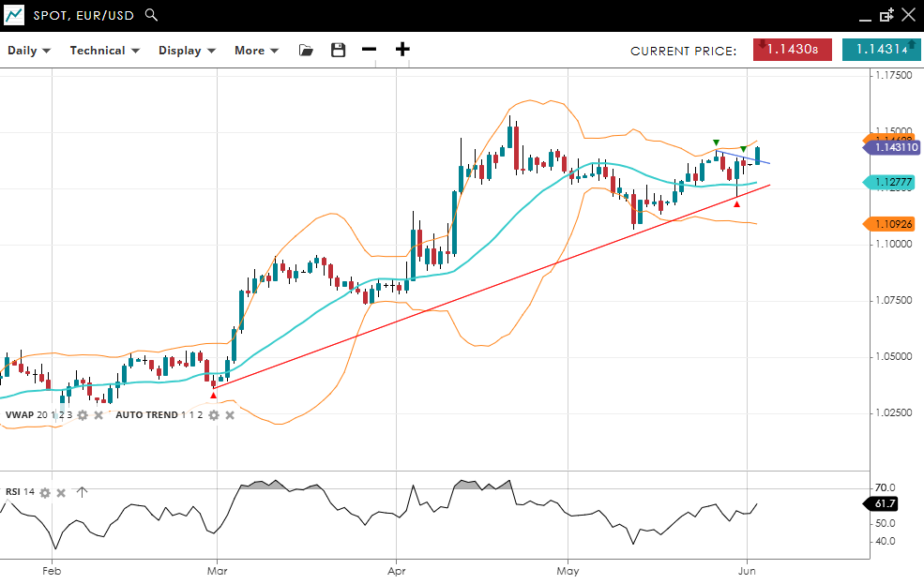Image resolution: width=924 pixels, height=584 pixels.
Task: Zoom in with the plus icon
Action: pos(402,50)
